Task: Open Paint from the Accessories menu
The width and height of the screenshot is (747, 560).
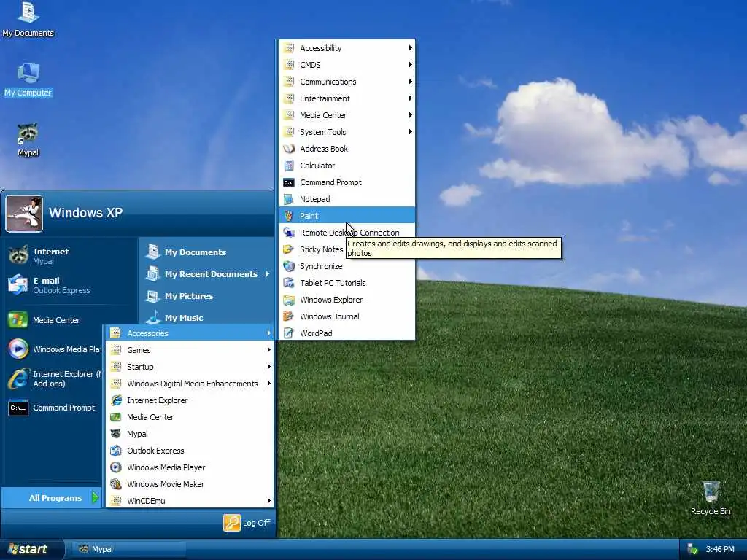Action: point(347,216)
